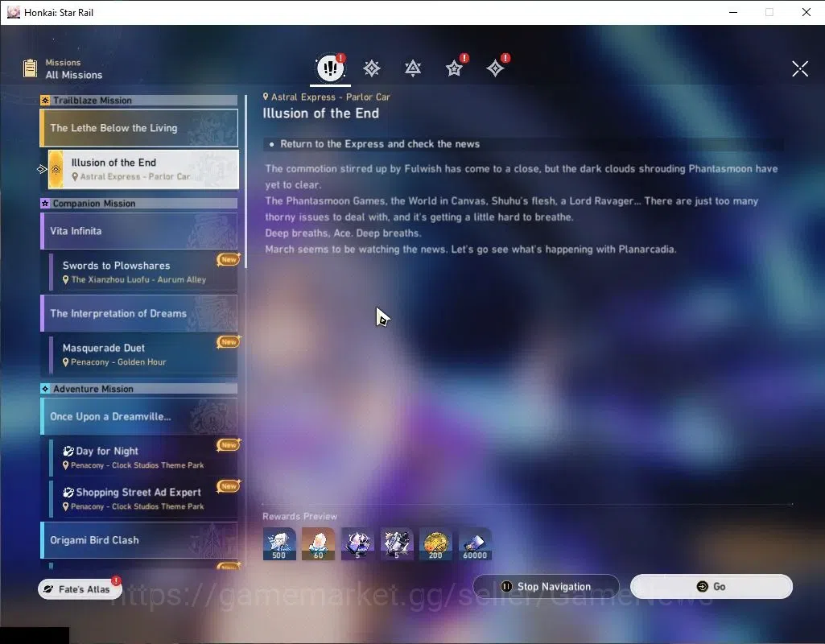
Task: Click the location pin under Illusion of the End in list
Action: (75, 177)
